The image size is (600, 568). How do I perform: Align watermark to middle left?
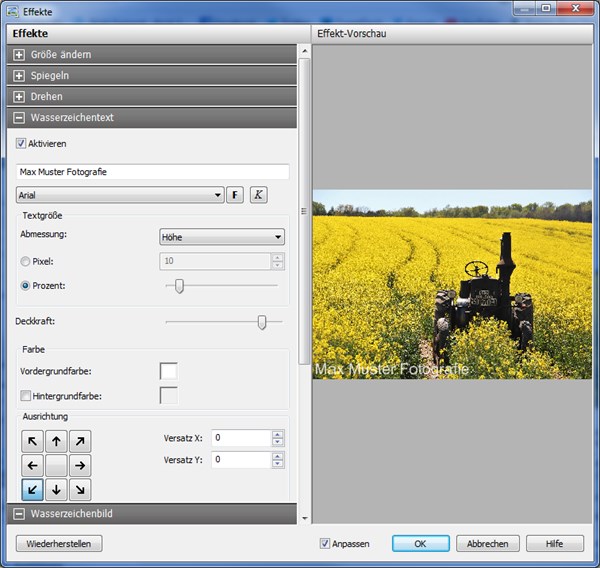pyautogui.click(x=33, y=465)
